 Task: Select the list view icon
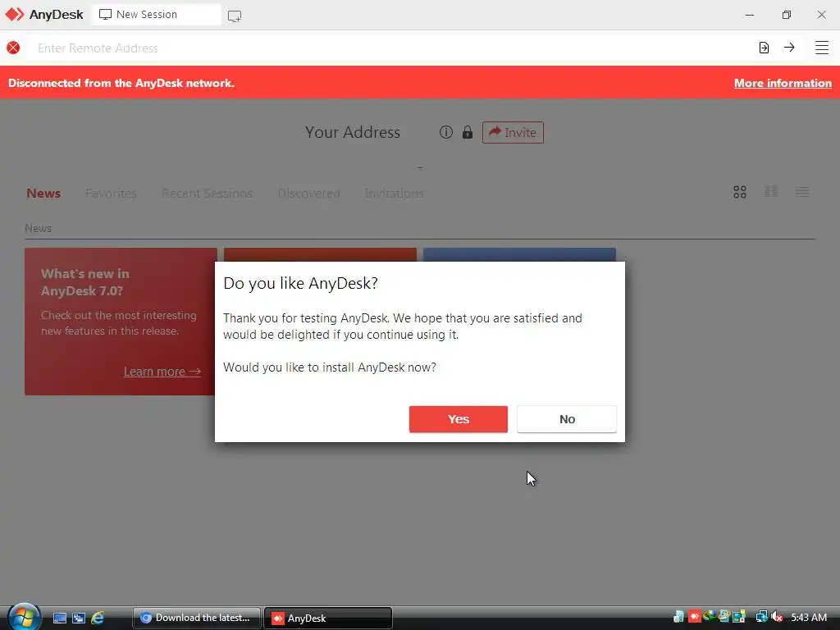[x=802, y=192]
